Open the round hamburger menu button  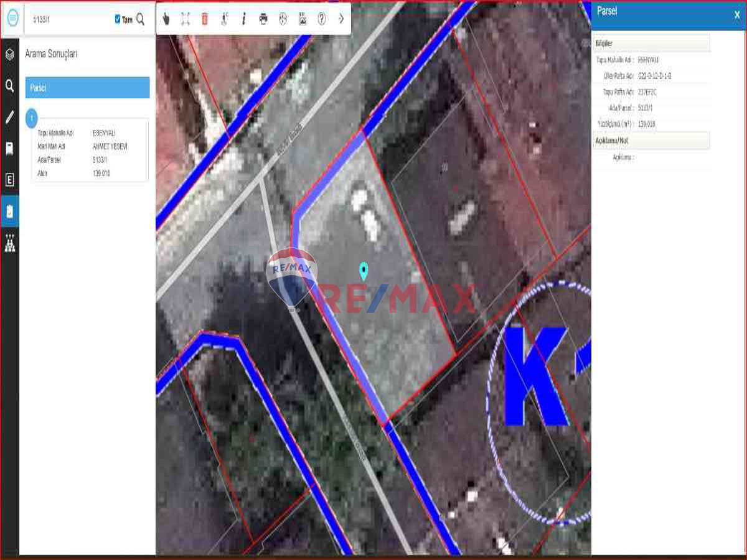pyautogui.click(x=12, y=18)
